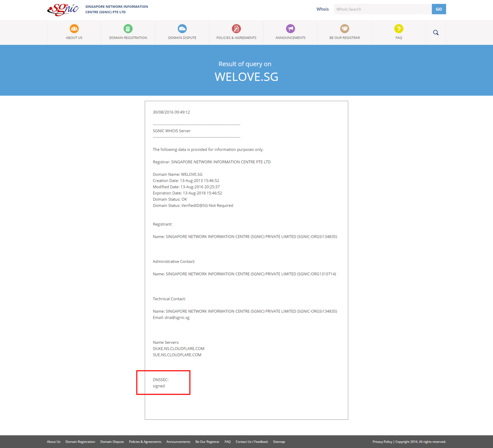This screenshot has width=493, height=448.
Task: Click the Domain Dispute chat icon
Action: click(x=182, y=29)
